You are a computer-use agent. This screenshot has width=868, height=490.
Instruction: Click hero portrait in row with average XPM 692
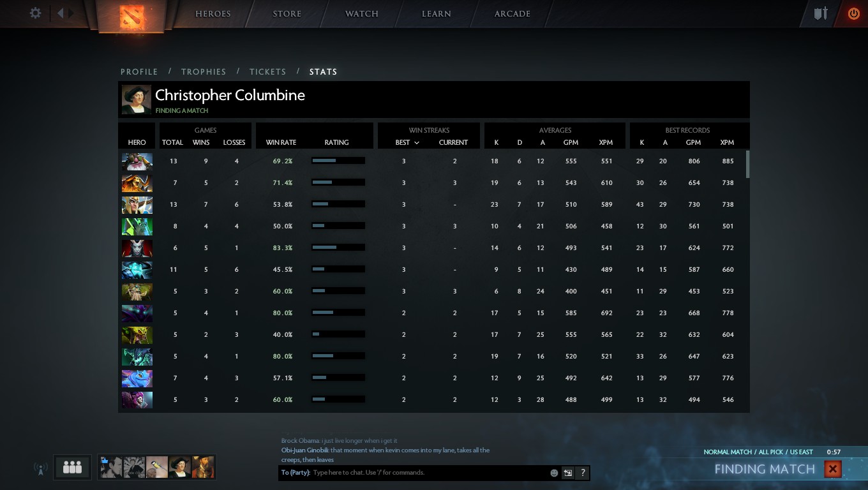tap(137, 313)
